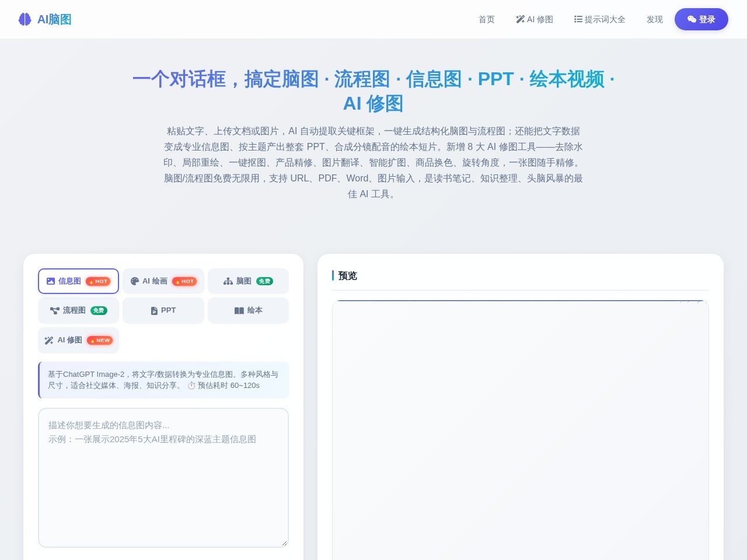
Task: Select the AI 修图 NEW tab in the tool panel
Action: pyautogui.click(x=78, y=340)
